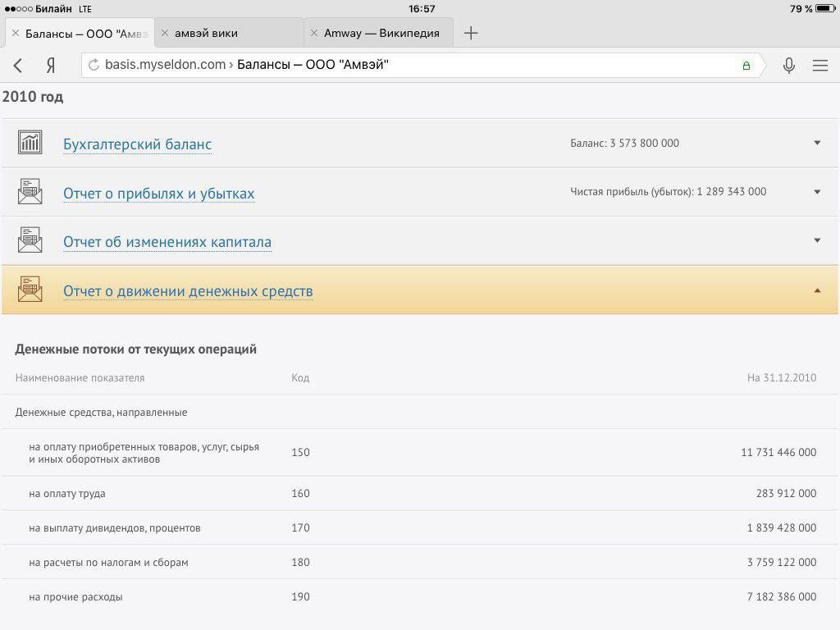Close the Балансы — ООО Амвэй tab
840x630 pixels.
tap(15, 33)
